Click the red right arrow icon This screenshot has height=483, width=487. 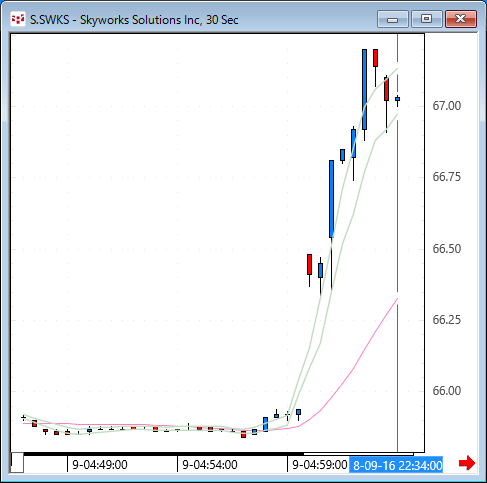click(x=467, y=463)
